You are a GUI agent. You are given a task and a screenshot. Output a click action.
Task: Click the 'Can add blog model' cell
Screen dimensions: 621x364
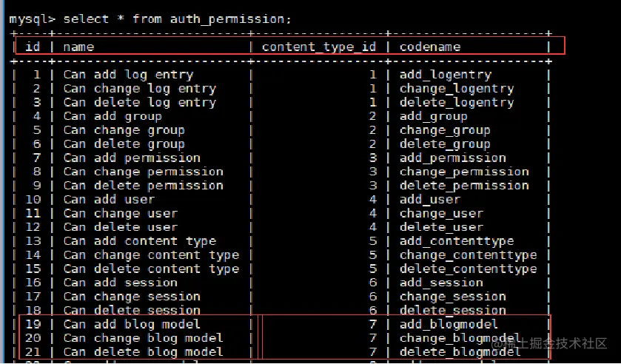(x=132, y=324)
